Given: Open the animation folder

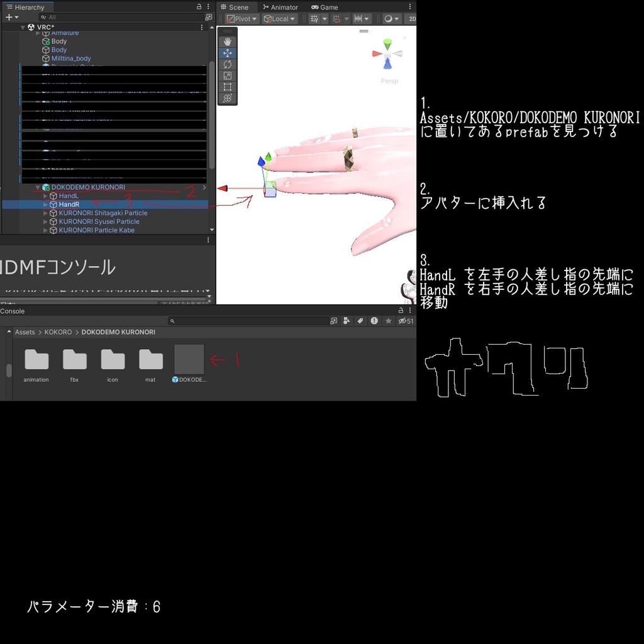Looking at the screenshot, I should click(x=36, y=365).
